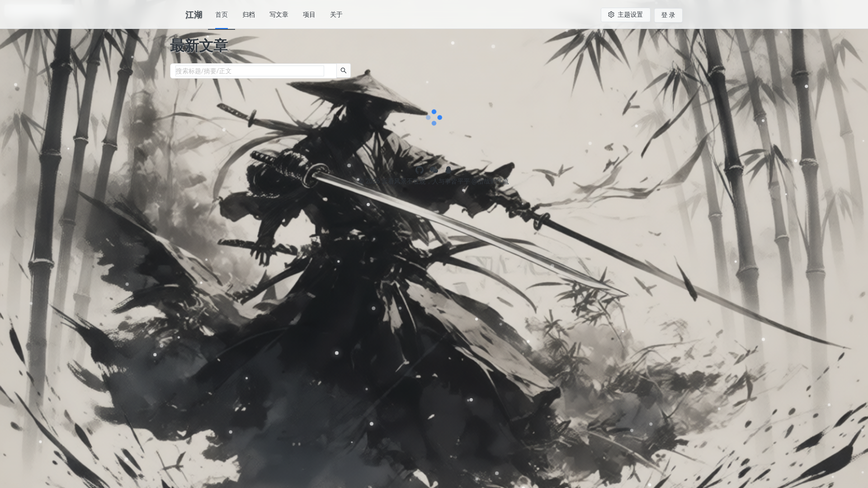This screenshot has height=488, width=868.
Task: Go to the 首页 nav tab
Action: coord(222,15)
